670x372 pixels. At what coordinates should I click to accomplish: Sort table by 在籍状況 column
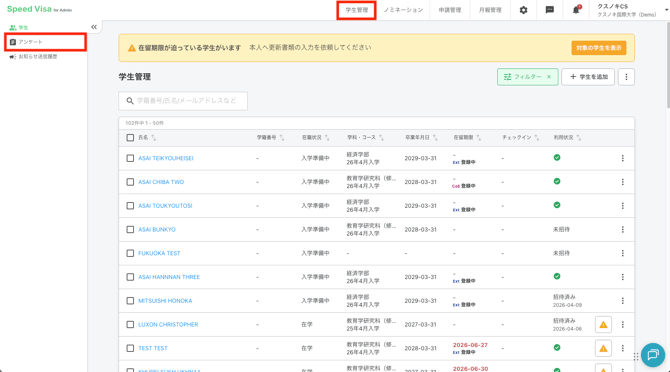327,138
